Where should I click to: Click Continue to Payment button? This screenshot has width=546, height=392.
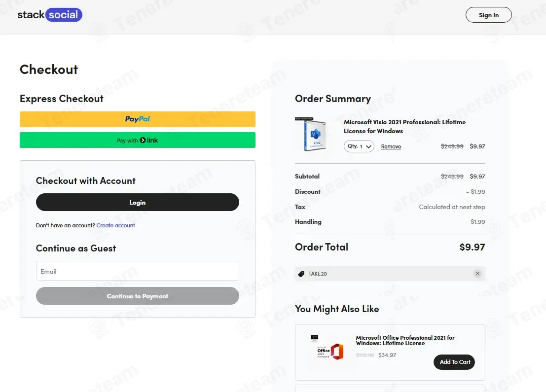point(138,296)
